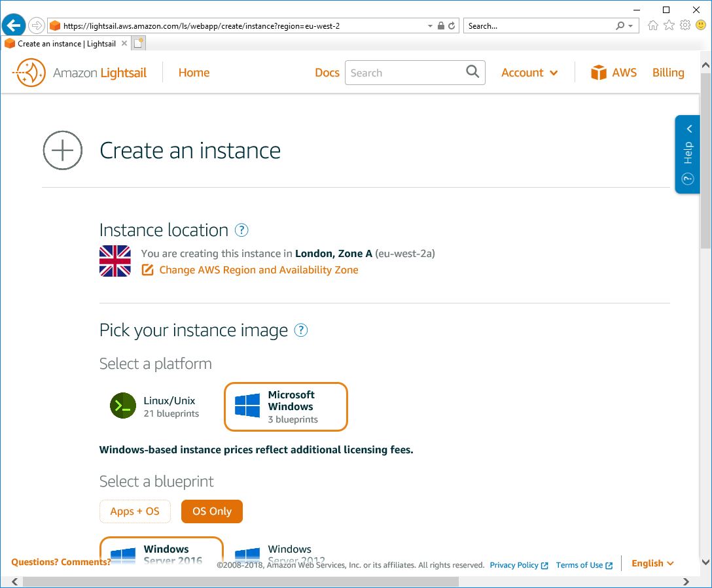Click the Linux terminal icon

[x=123, y=405]
